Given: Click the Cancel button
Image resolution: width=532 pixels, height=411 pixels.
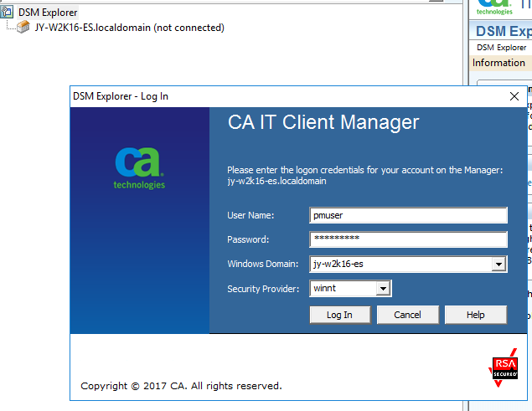Looking at the screenshot, I should [407, 315].
